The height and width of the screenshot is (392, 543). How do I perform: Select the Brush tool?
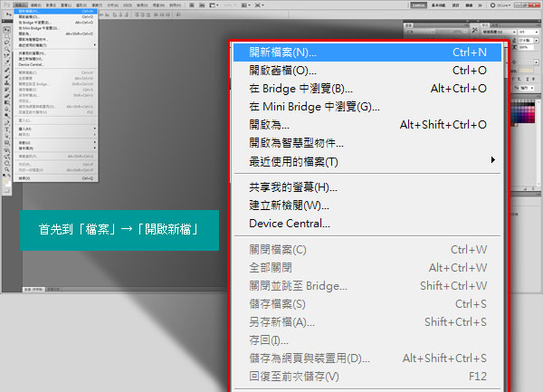click(x=7, y=77)
